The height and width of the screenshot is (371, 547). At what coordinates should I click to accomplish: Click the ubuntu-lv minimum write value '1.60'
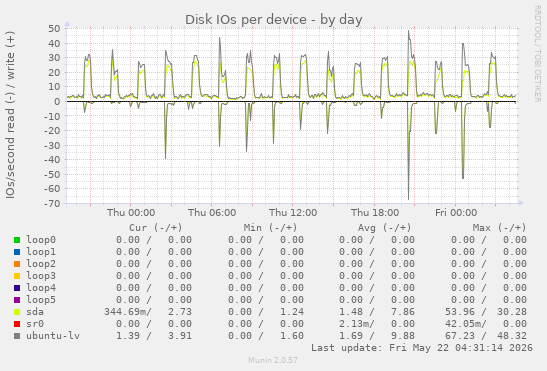[292, 336]
